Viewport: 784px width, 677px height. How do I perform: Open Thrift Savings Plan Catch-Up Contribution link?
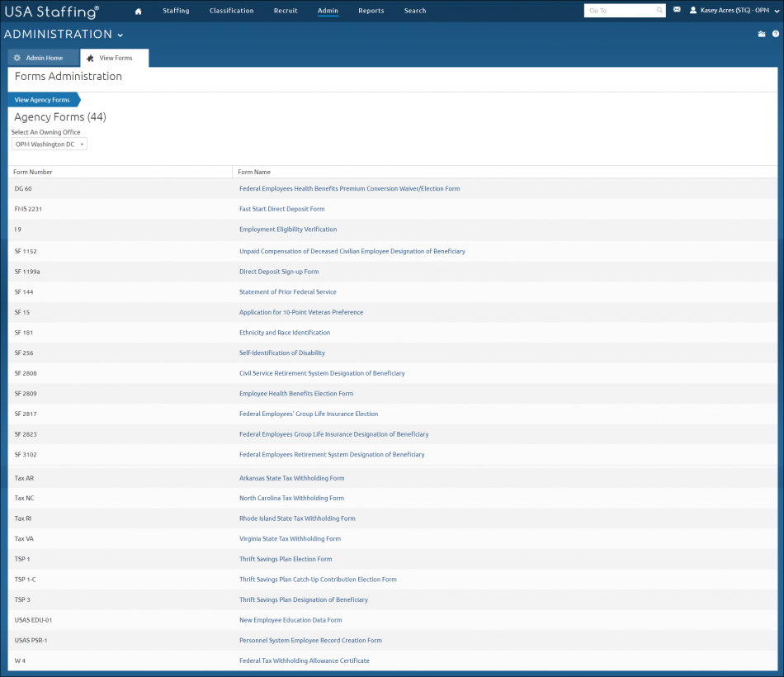point(318,580)
